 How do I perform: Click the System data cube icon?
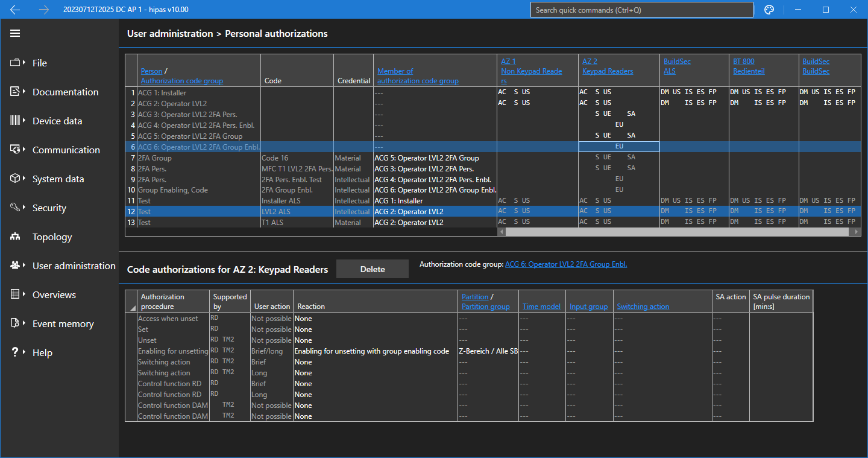[x=16, y=179]
